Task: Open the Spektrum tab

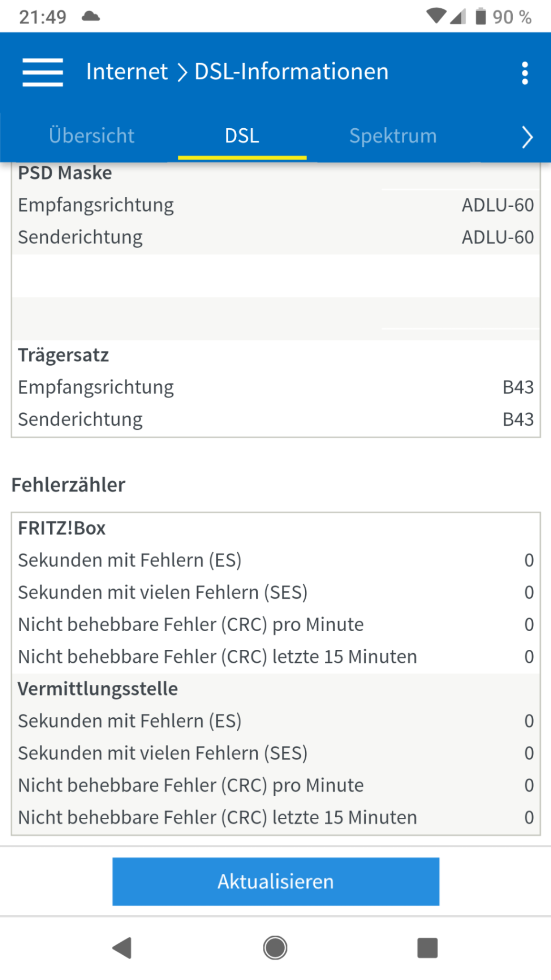Action: coord(393,136)
